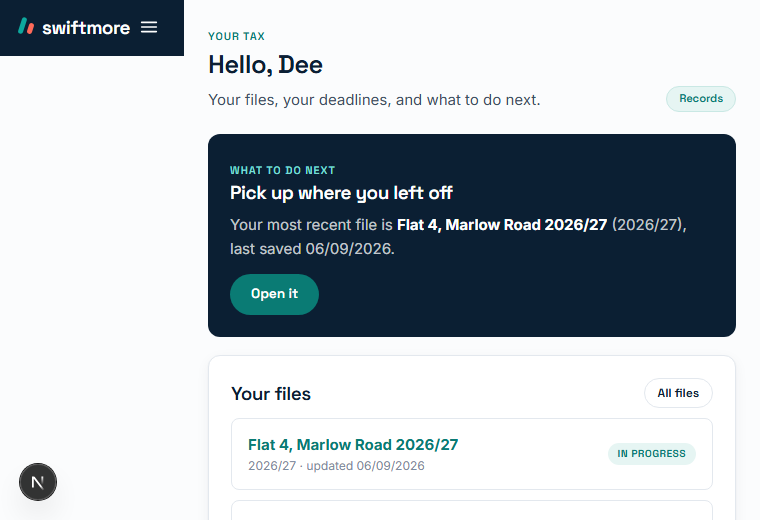Click the Your files, your deadlines subtitle

tap(374, 100)
